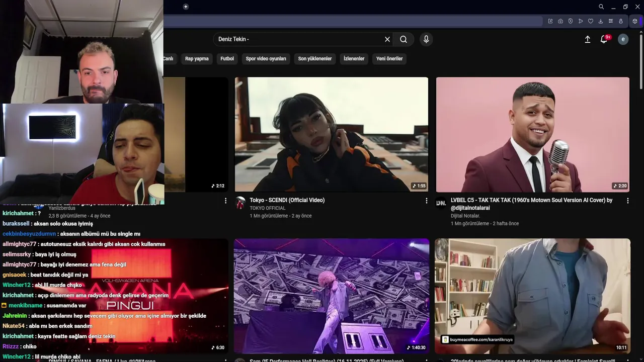644x362 pixels.
Task: Select the Son yüklenenler chip
Action: (315, 59)
